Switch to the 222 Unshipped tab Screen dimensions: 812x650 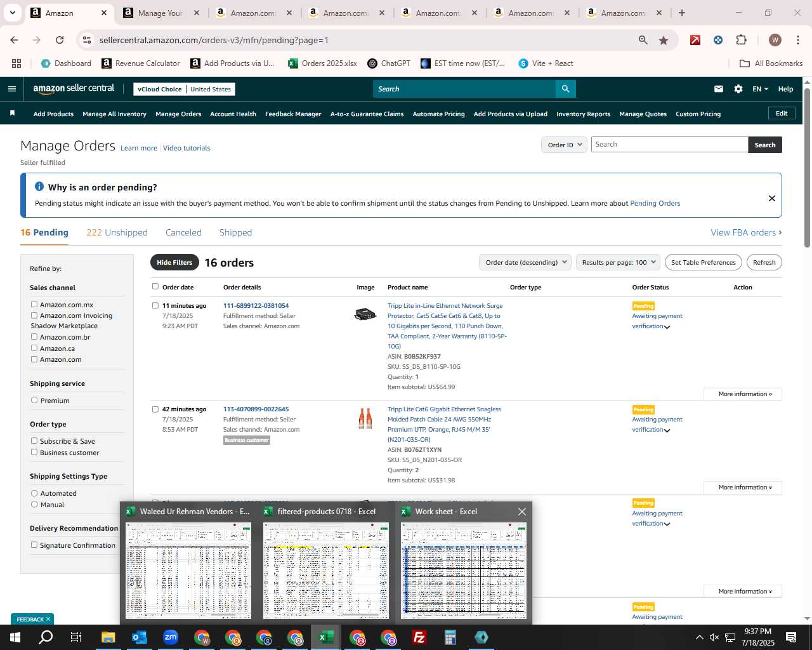(117, 232)
